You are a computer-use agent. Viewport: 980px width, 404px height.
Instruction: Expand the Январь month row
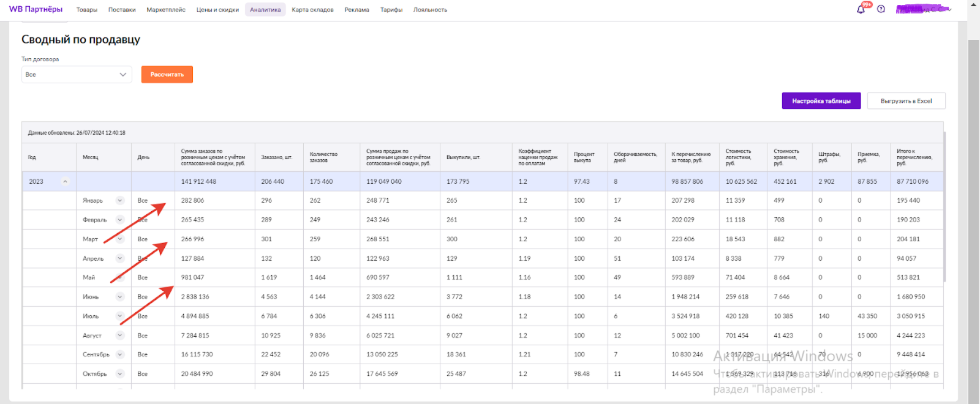[120, 201]
